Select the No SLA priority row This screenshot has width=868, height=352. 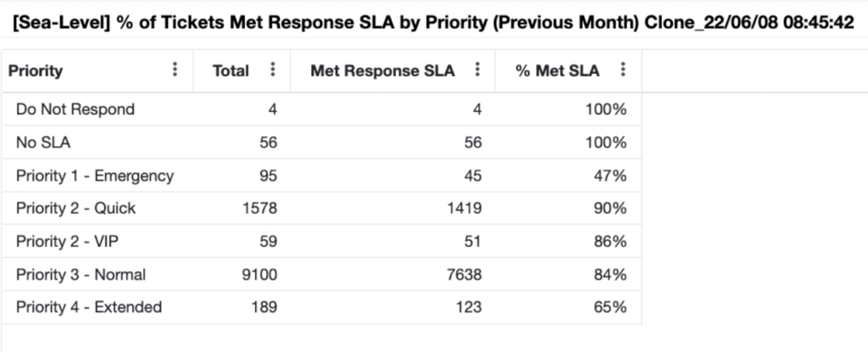coord(321,142)
